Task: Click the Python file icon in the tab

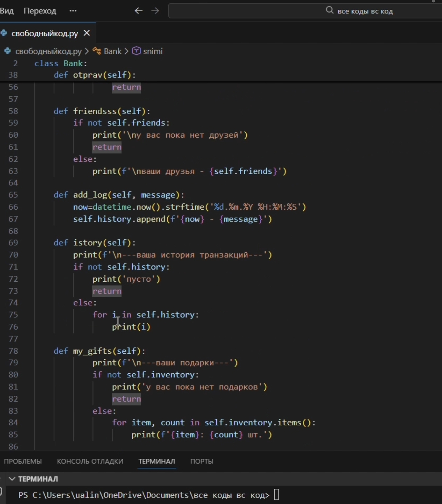Action: (4, 33)
